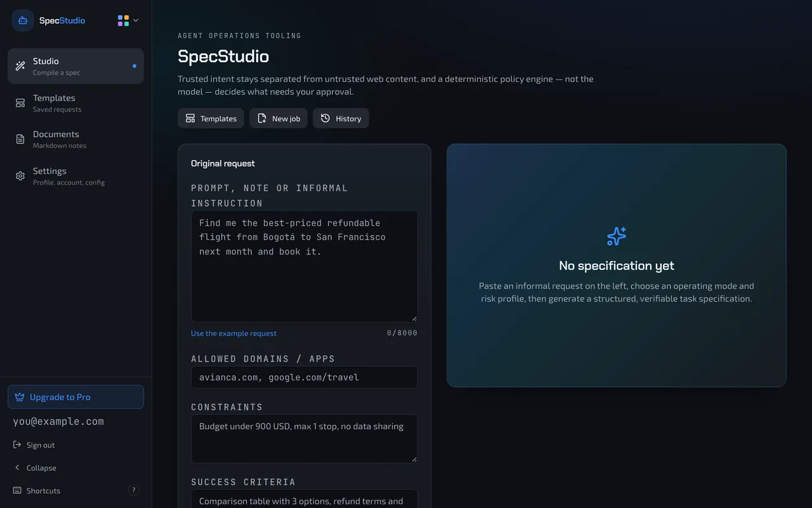Screen dimensions: 812x508
Task: Click the clock icon on History button
Action: [x=325, y=118]
